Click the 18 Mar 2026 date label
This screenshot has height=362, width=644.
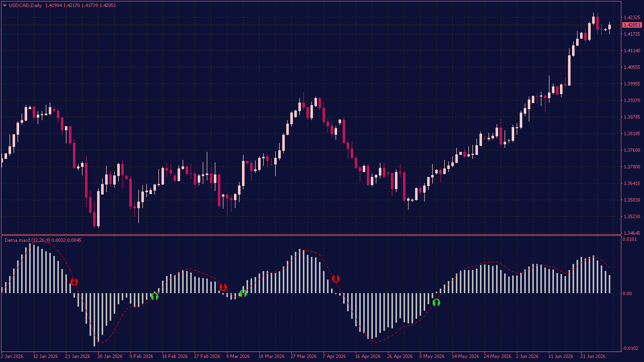coord(271,356)
